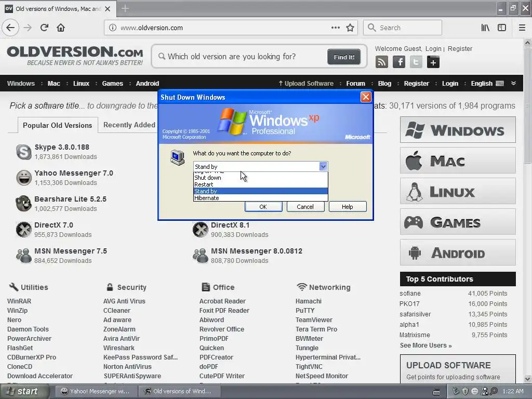
Task: Switch to the Popular Old Versions tab
Action: point(57,125)
